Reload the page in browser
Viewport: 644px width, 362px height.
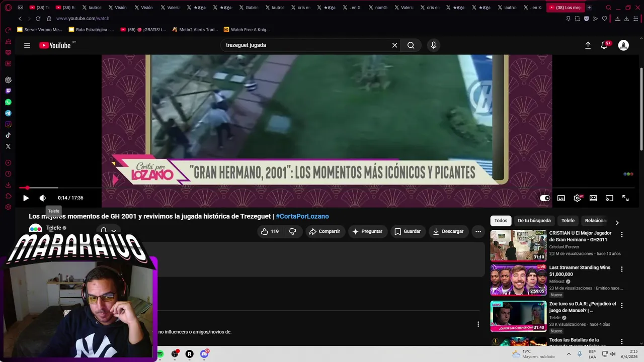(x=38, y=19)
